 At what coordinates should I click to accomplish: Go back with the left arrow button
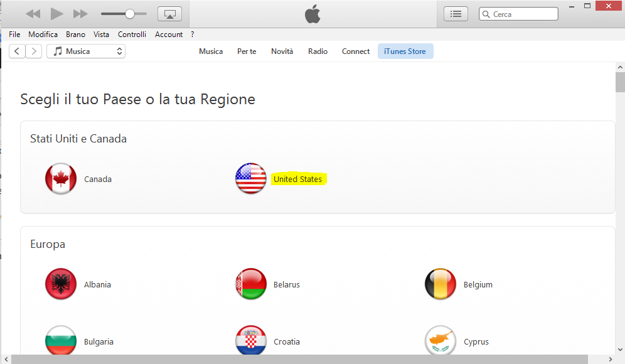[18, 51]
